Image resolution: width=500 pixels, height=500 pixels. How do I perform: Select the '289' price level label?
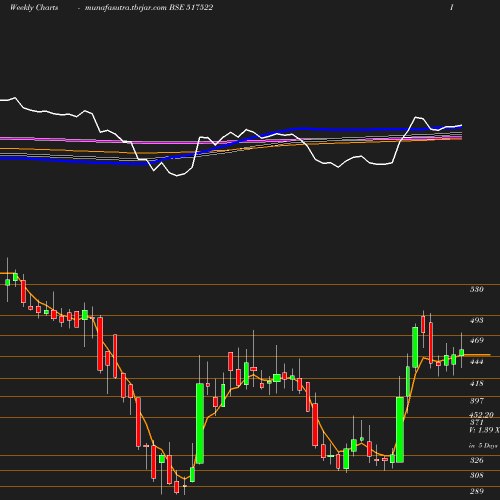coord(477,491)
